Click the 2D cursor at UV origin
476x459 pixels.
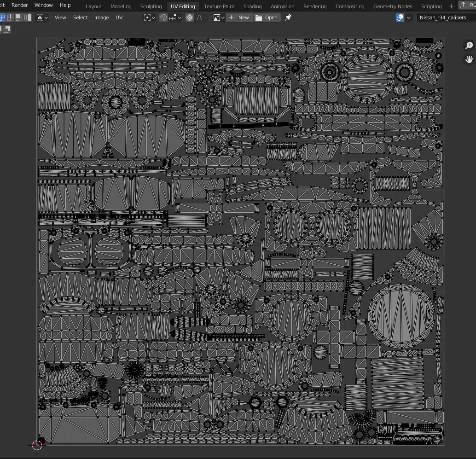(x=37, y=445)
